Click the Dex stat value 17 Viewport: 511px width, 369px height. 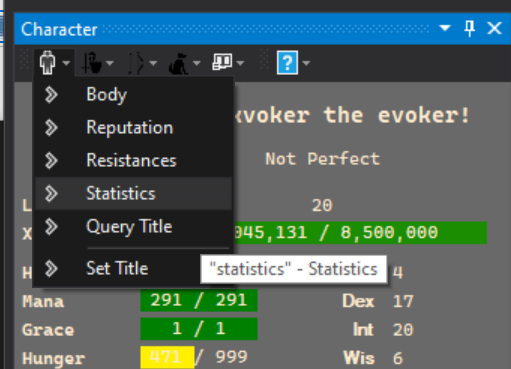pos(403,301)
